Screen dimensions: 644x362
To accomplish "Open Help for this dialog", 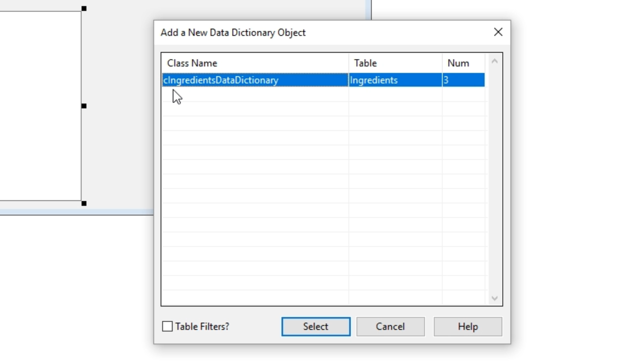I will (x=468, y=326).
